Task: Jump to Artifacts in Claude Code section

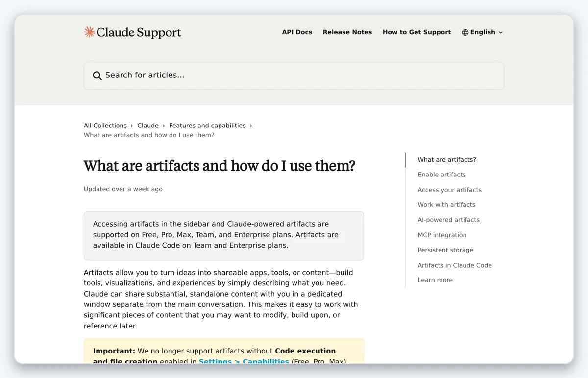Action: [x=455, y=265]
